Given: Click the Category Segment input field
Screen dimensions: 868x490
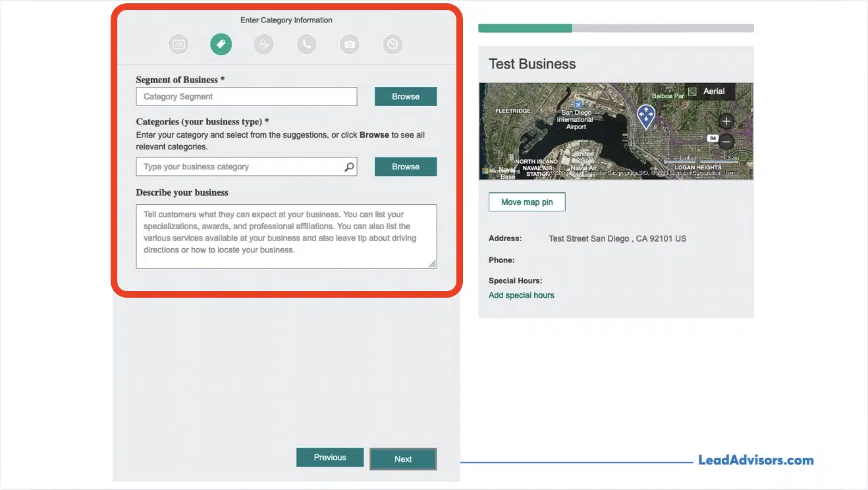Looking at the screenshot, I should [246, 96].
